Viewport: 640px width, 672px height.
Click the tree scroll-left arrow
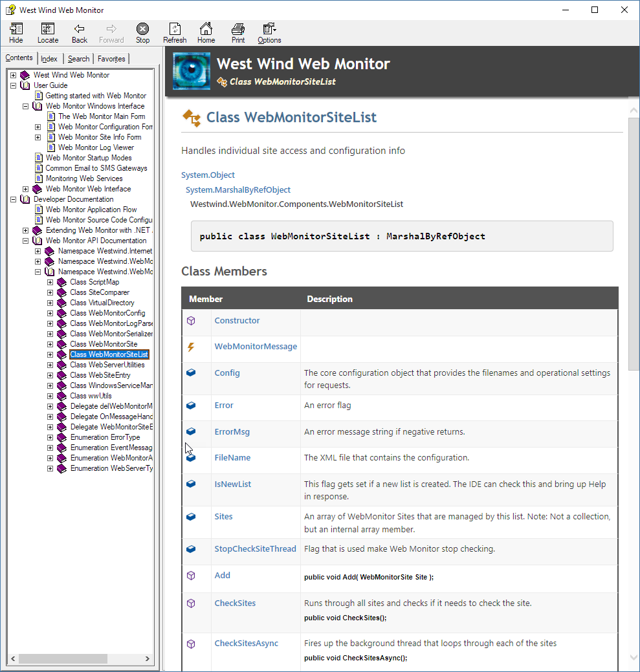click(x=13, y=658)
